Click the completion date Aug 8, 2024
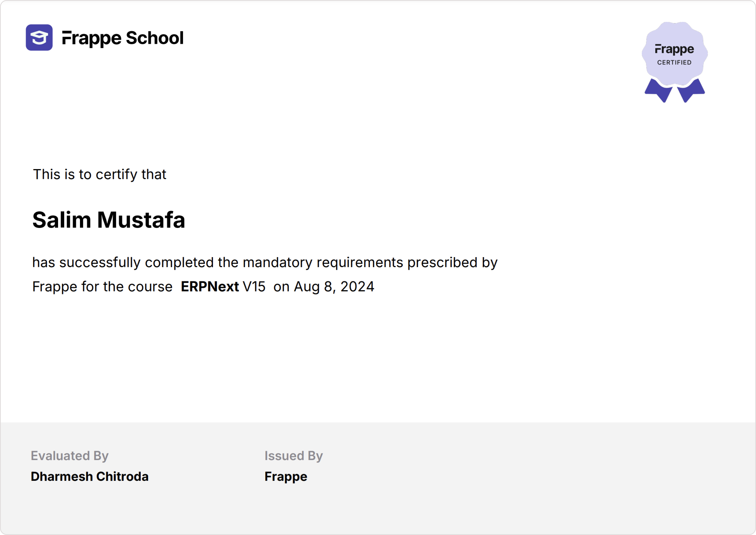Image resolution: width=756 pixels, height=535 pixels. coord(334,287)
